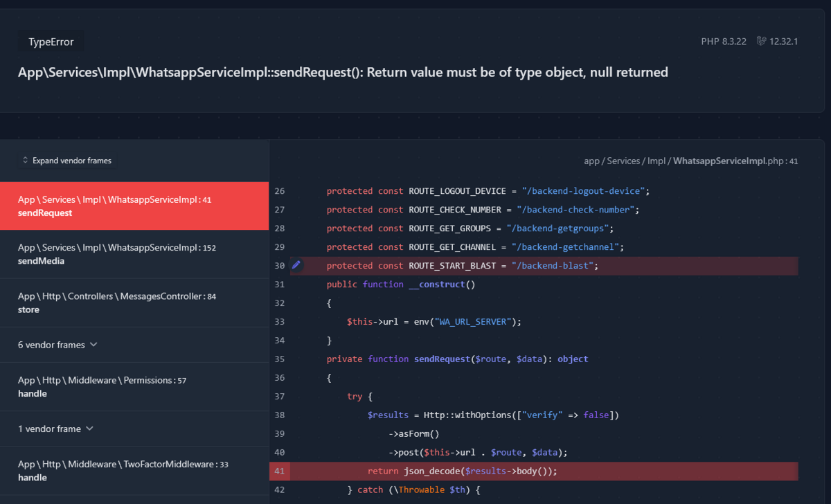Open the MessagesController store frame
The height and width of the screenshot is (504, 831).
tap(134, 303)
